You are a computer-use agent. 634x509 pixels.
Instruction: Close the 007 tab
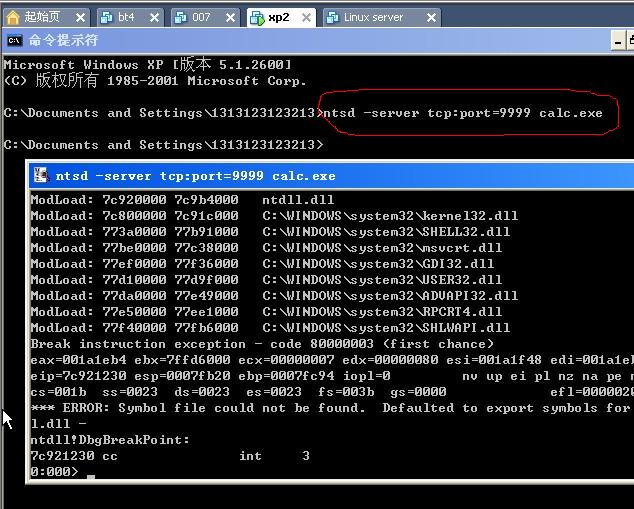(230, 18)
